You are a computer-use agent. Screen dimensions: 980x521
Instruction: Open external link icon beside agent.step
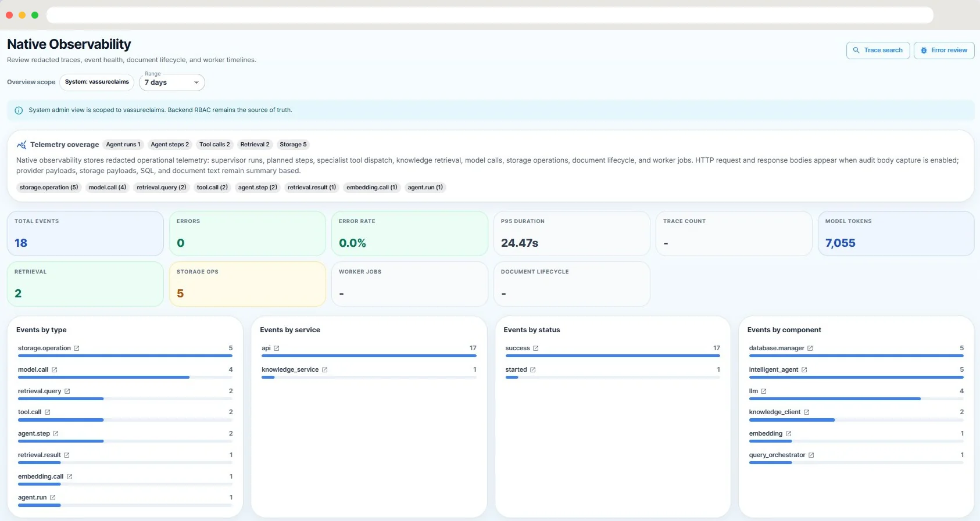tap(56, 434)
